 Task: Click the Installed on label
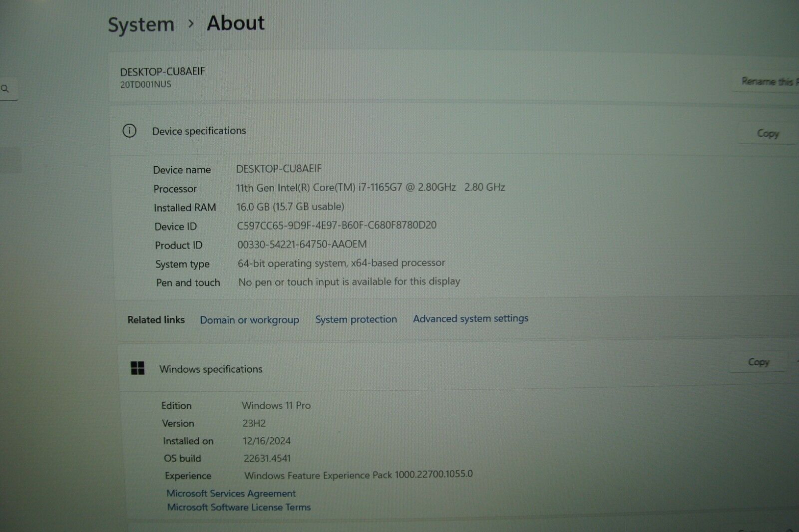[188, 441]
